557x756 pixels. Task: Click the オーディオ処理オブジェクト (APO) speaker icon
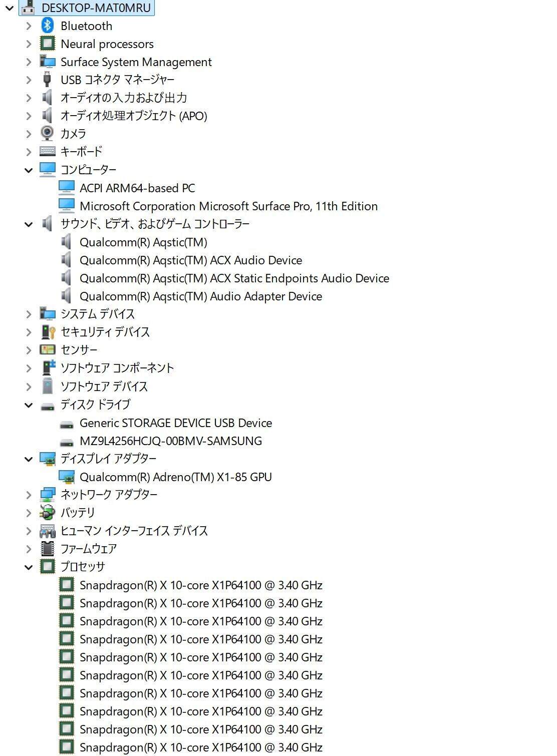48,115
